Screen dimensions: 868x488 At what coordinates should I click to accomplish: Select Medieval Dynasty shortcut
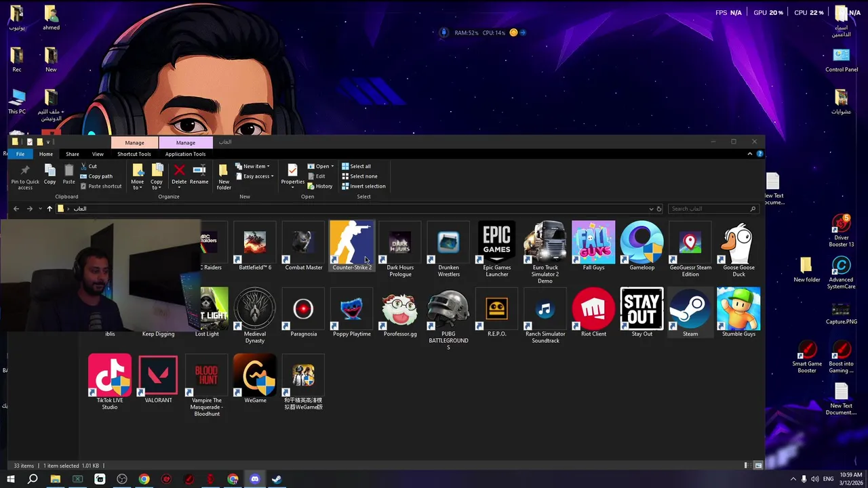click(x=255, y=315)
